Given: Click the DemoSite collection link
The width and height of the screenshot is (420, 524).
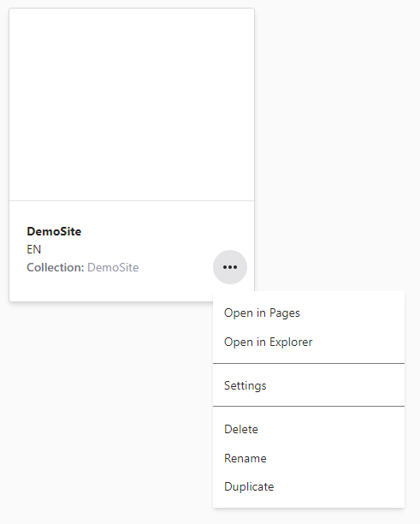Looking at the screenshot, I should (x=113, y=267).
